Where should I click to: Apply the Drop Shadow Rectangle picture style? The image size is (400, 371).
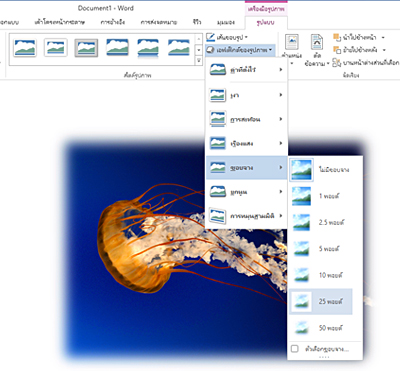click(117, 47)
